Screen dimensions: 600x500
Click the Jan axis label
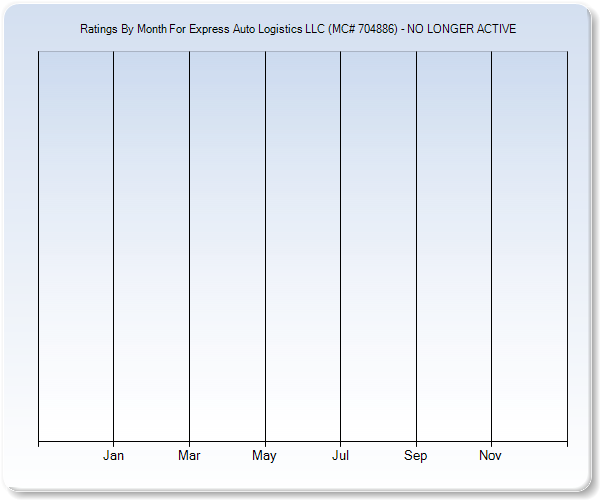(113, 455)
